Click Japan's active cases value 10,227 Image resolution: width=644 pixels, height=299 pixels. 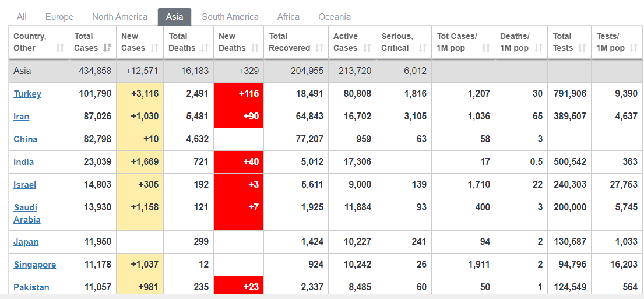357,241
